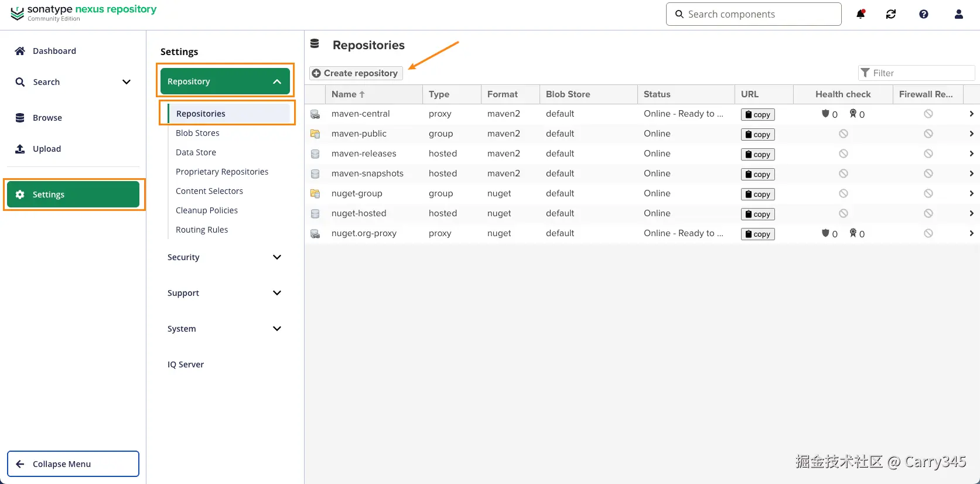Click the nuget-hosted firewall report disabled icon
The width and height of the screenshot is (980, 484).
[x=928, y=213]
